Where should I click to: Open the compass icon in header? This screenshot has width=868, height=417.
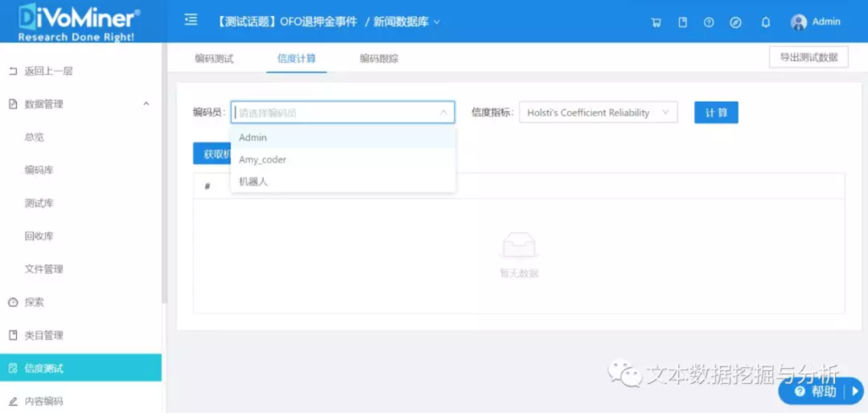tap(736, 23)
